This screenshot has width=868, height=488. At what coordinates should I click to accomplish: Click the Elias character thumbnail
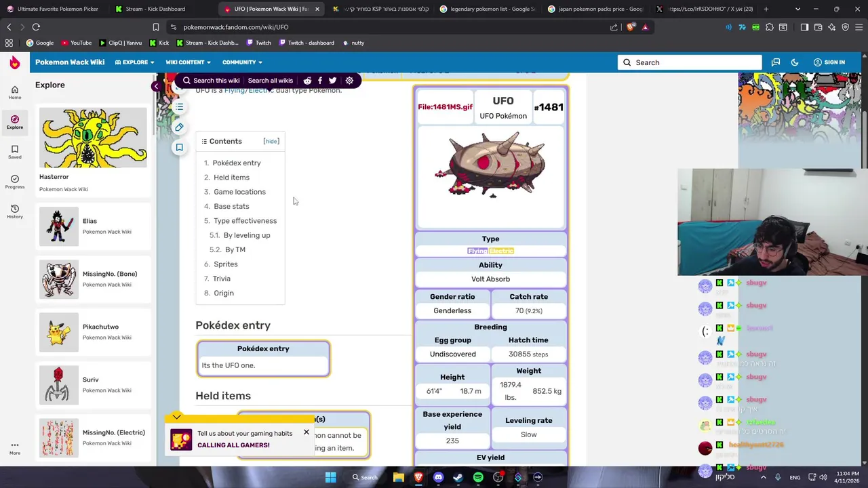point(58,226)
